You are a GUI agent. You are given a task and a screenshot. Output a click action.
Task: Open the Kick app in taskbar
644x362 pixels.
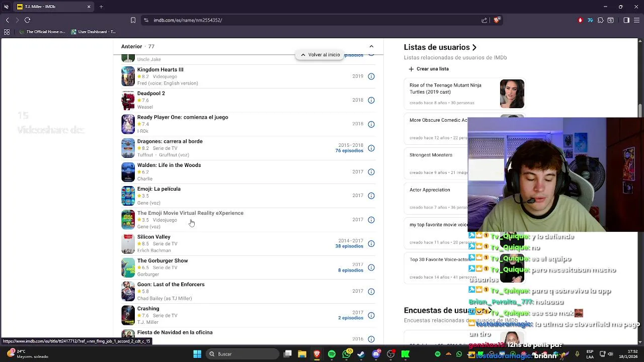click(405, 354)
